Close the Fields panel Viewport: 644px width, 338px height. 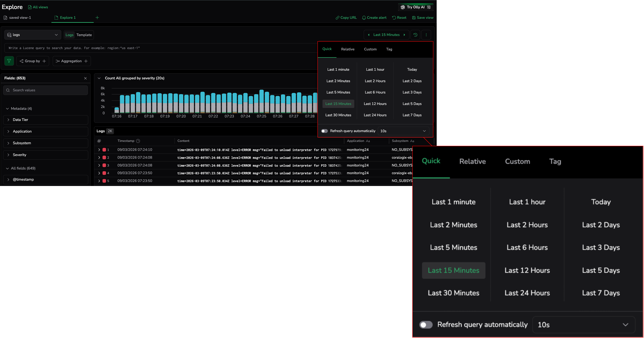pos(86,78)
